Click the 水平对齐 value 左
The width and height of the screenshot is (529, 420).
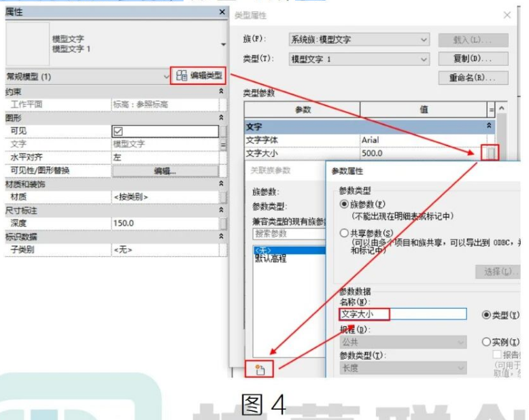coord(165,158)
